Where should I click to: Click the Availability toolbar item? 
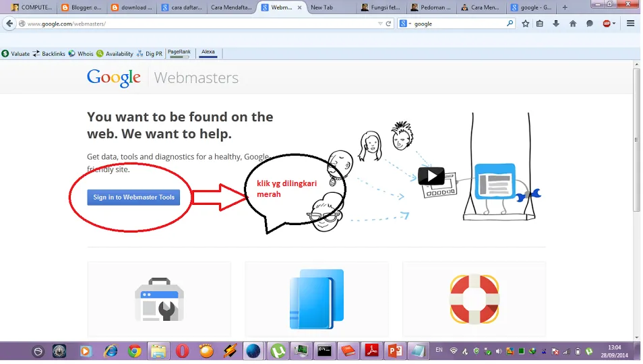pyautogui.click(x=115, y=54)
